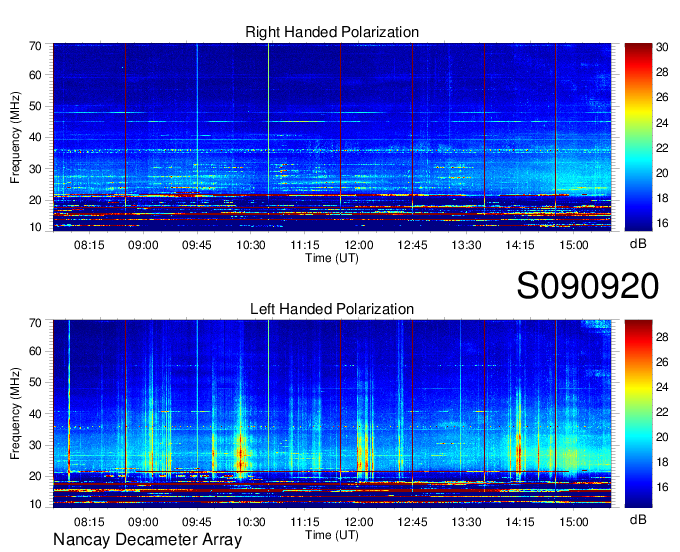Click the 11:15 tick under Left Handed plot
The width and height of the screenshot is (680, 552).
pos(304,522)
